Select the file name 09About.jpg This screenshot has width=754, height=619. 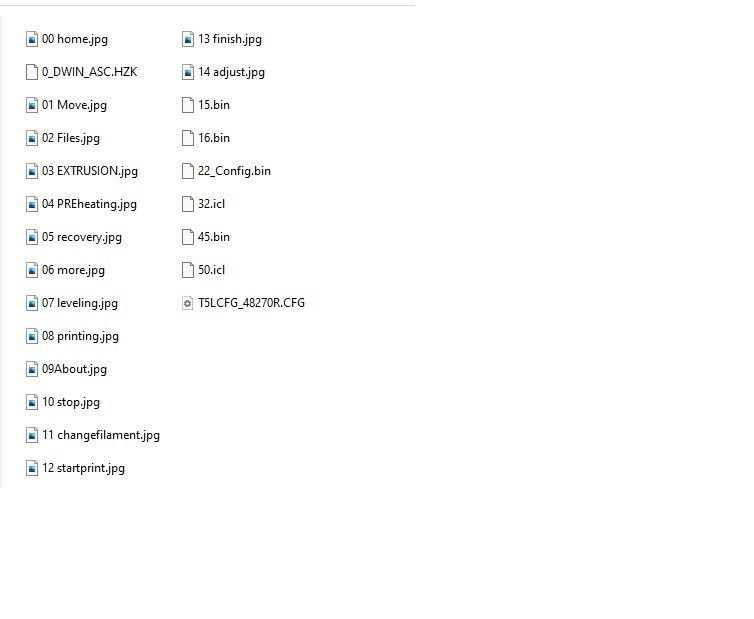(x=75, y=369)
